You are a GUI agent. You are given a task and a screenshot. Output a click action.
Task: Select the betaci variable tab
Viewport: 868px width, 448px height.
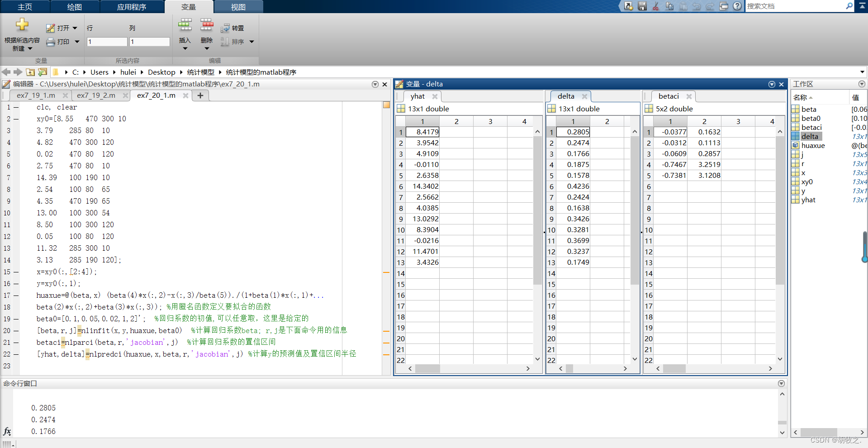pyautogui.click(x=669, y=96)
